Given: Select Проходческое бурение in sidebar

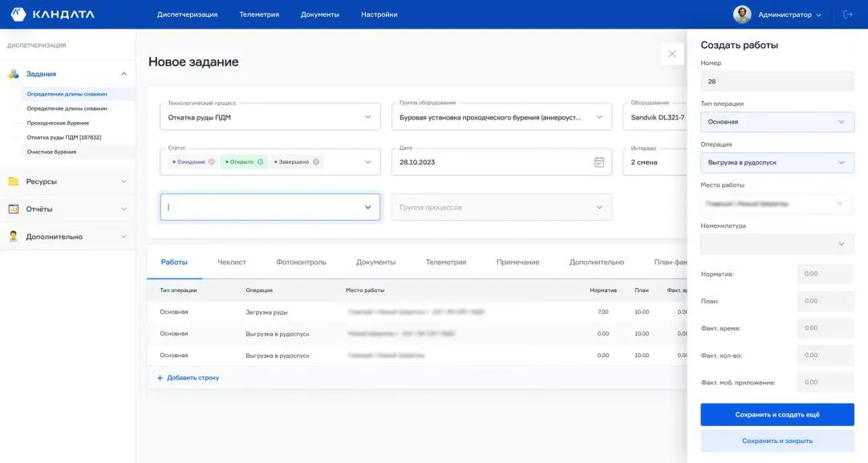Looking at the screenshot, I should (58, 123).
